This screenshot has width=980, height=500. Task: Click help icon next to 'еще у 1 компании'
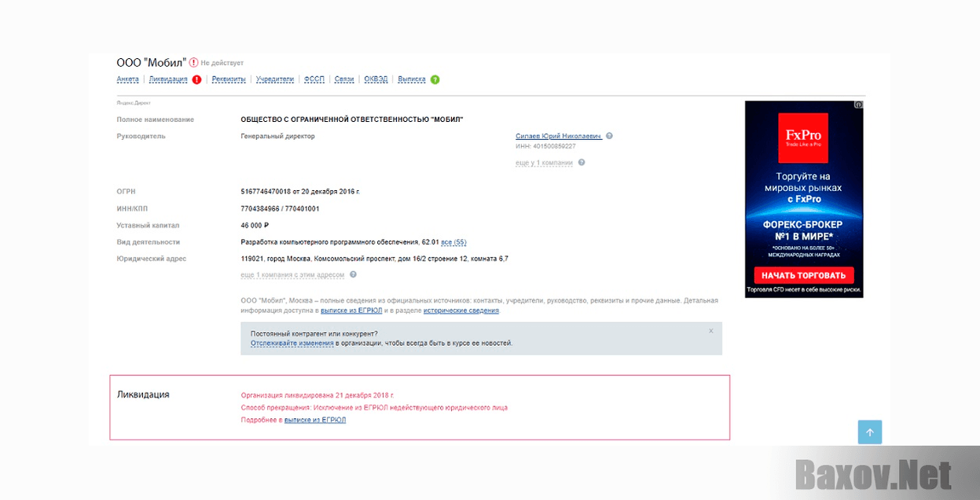coord(582,163)
